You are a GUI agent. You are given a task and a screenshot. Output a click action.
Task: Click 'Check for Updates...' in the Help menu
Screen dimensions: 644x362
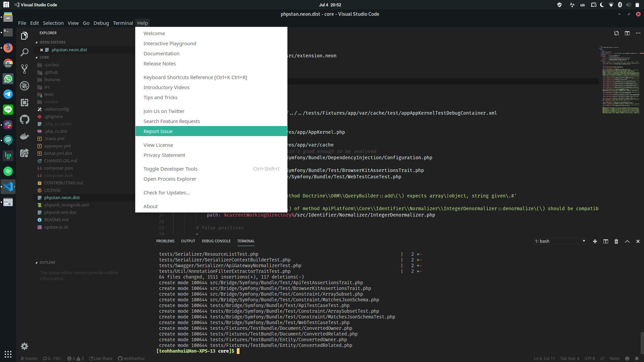pyautogui.click(x=166, y=192)
